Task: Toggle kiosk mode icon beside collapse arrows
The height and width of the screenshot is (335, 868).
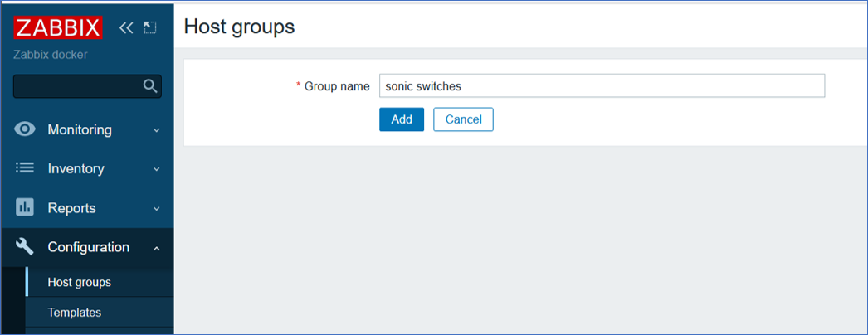Action: pos(150,27)
